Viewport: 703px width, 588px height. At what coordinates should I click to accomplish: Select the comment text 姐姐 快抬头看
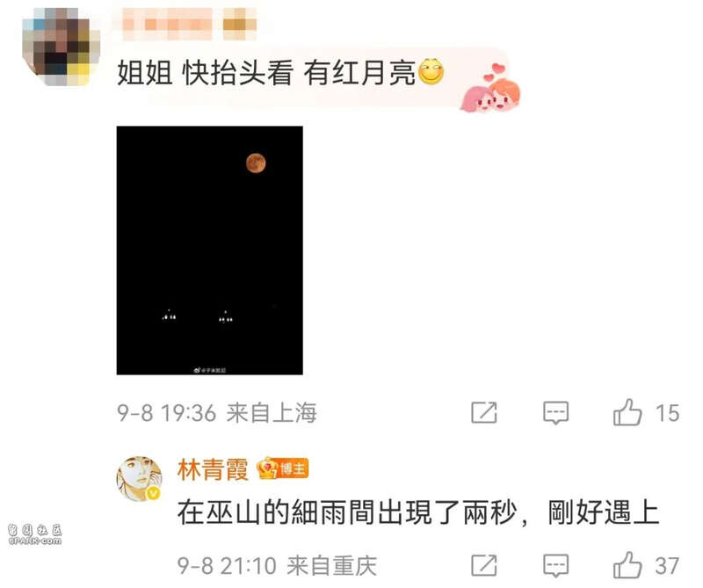coord(205,73)
